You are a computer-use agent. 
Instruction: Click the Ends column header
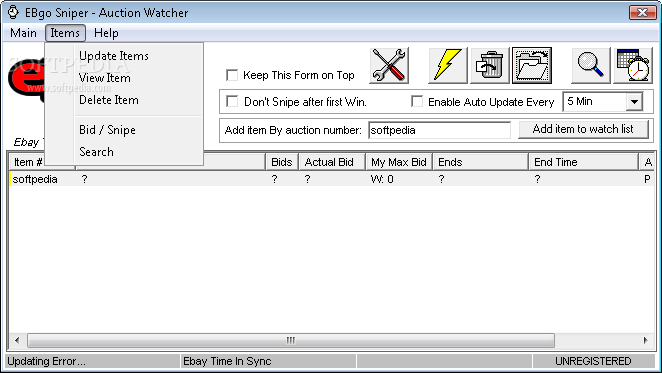click(480, 162)
